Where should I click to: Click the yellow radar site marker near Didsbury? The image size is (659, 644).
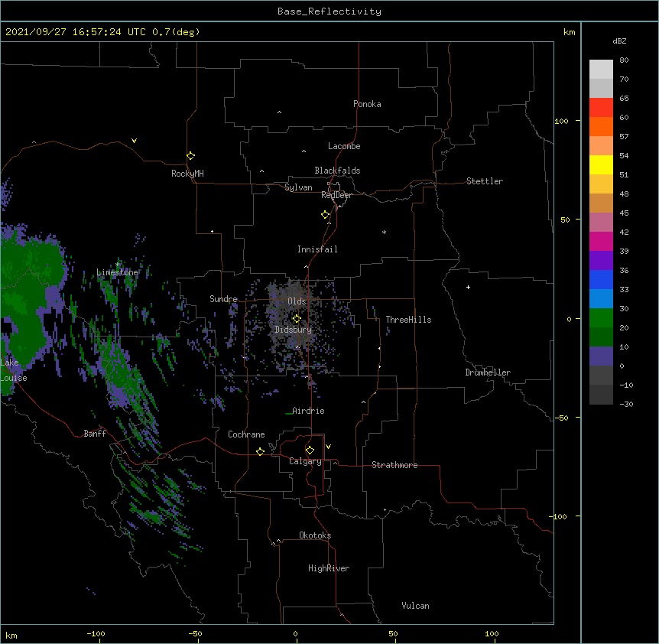coord(297,319)
